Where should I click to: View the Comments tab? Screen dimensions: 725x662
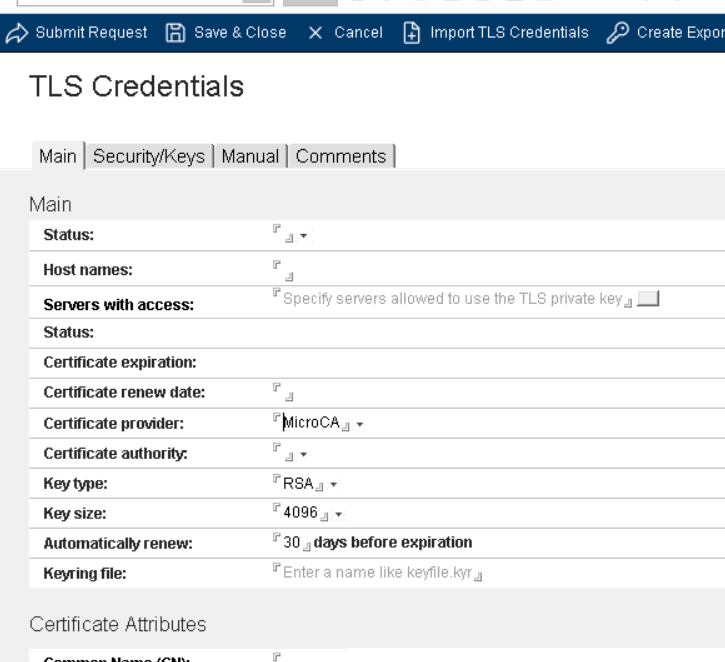tap(341, 156)
